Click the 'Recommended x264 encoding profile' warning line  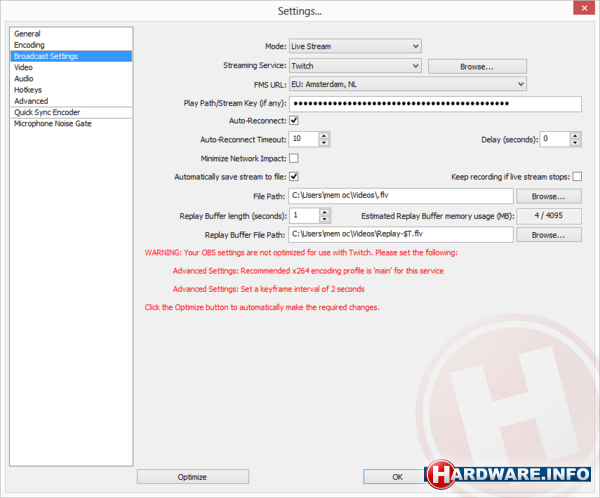coord(308,271)
